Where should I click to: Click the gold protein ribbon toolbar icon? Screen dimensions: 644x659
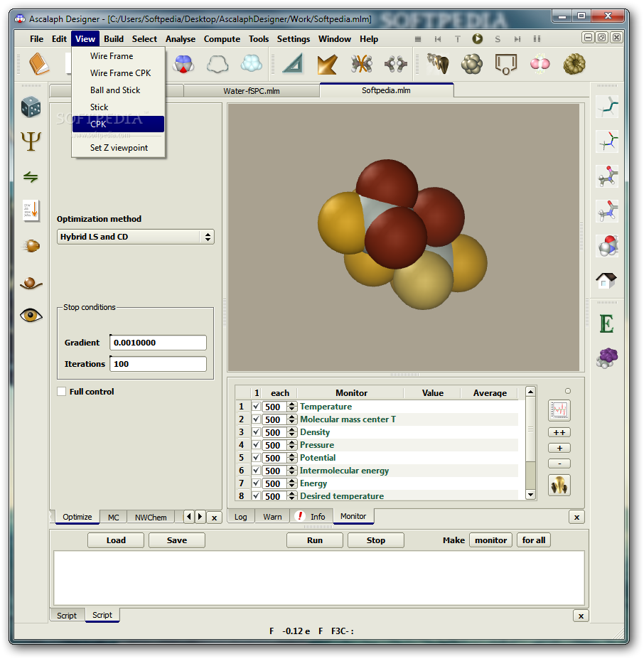[x=438, y=64]
